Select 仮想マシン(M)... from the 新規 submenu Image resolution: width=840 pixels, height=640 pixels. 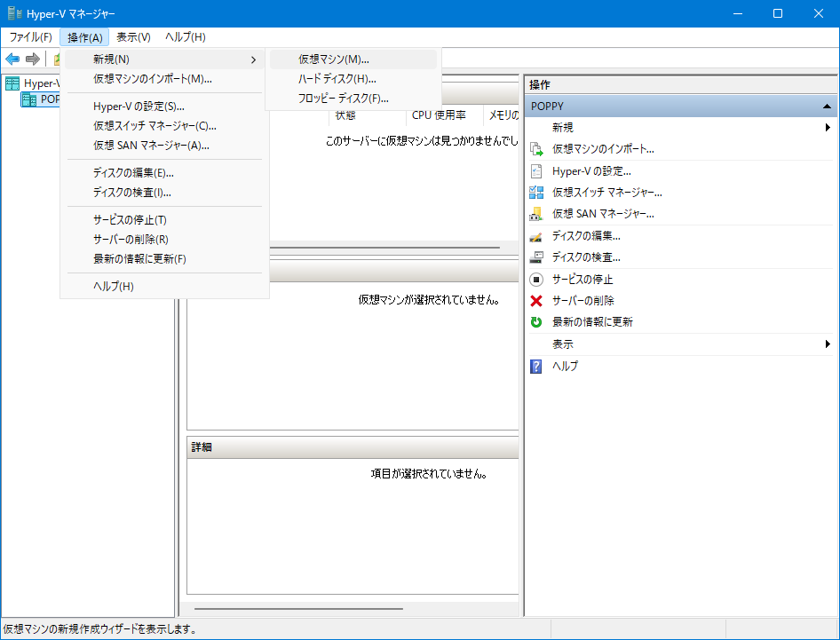coord(334,59)
